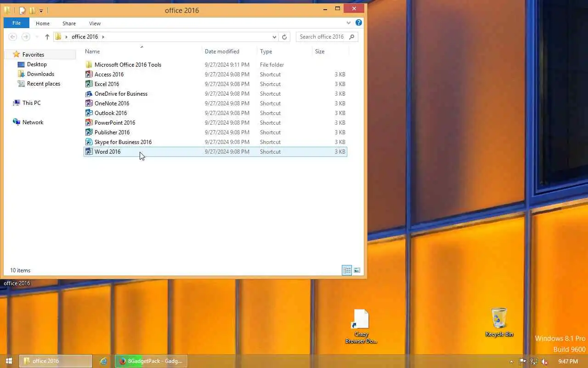Switch to details view icon in status bar
The height and width of the screenshot is (368, 588).
347,270
